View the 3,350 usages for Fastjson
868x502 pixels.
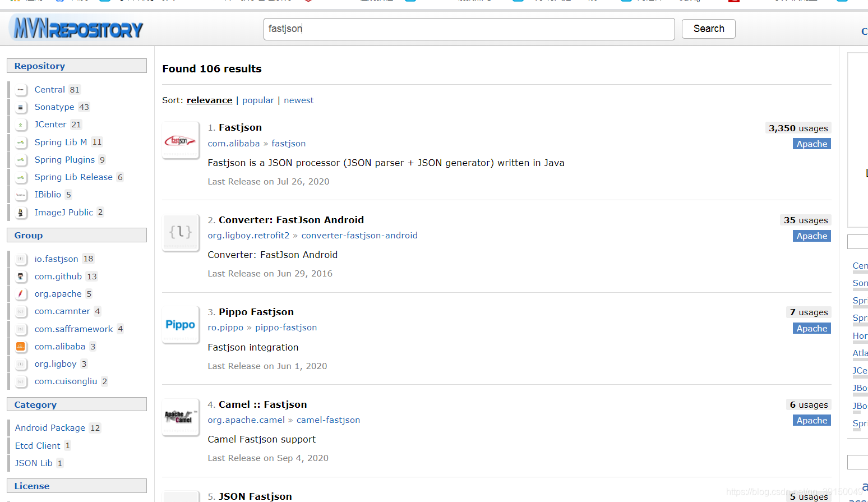click(x=798, y=128)
